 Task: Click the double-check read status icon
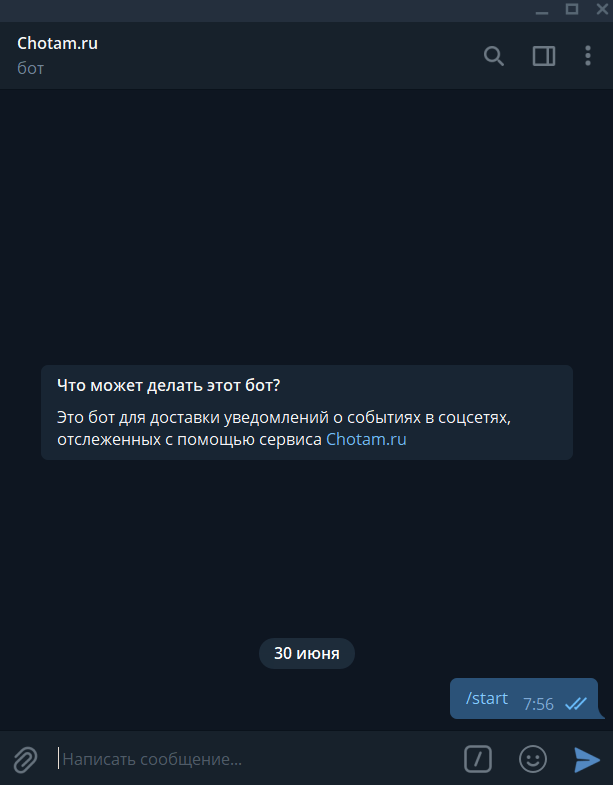coord(576,704)
